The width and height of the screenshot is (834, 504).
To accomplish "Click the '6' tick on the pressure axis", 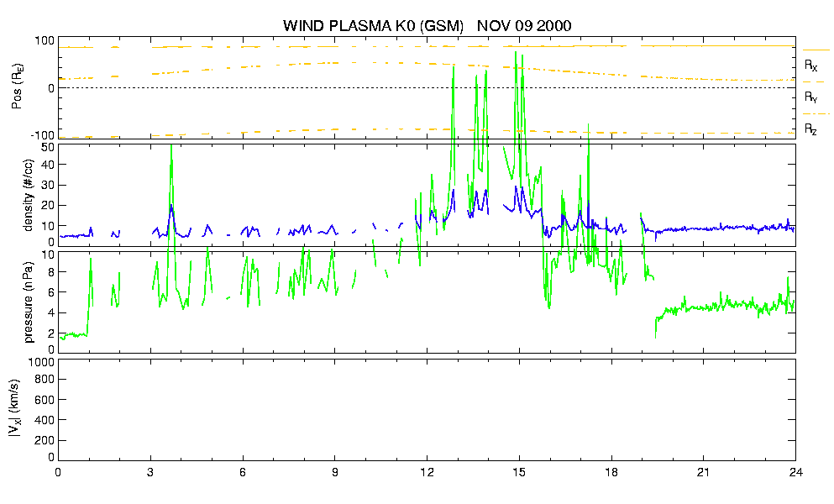I will point(51,292).
